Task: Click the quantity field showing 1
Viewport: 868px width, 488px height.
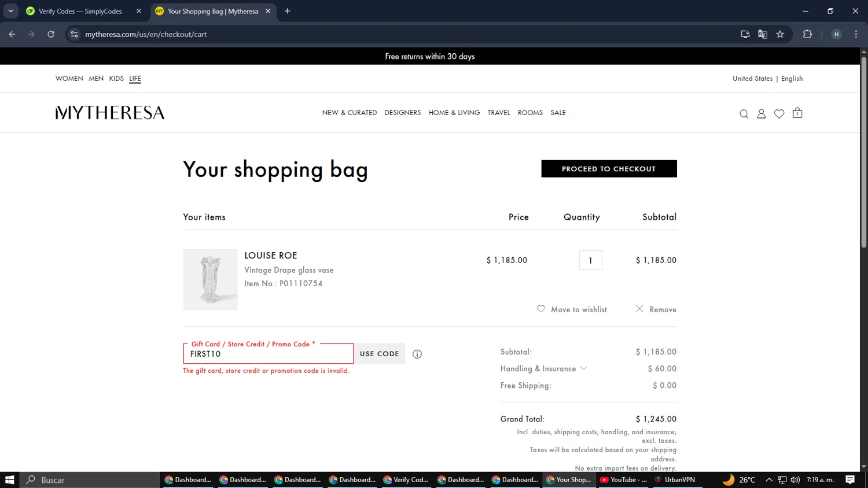Action: click(590, 261)
